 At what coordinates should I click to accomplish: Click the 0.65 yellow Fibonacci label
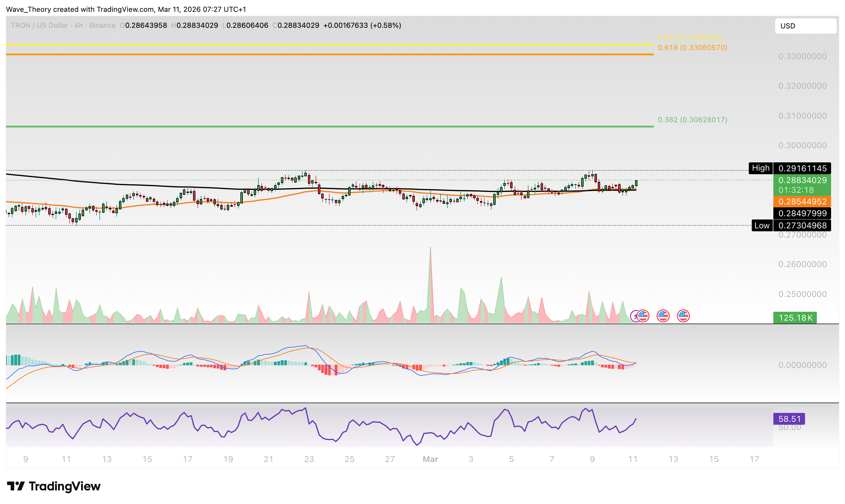pos(690,38)
